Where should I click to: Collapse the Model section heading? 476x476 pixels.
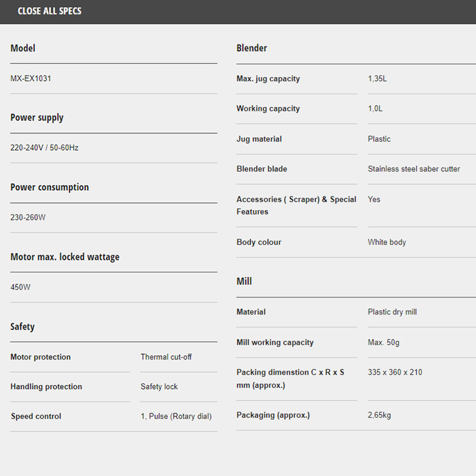point(23,48)
